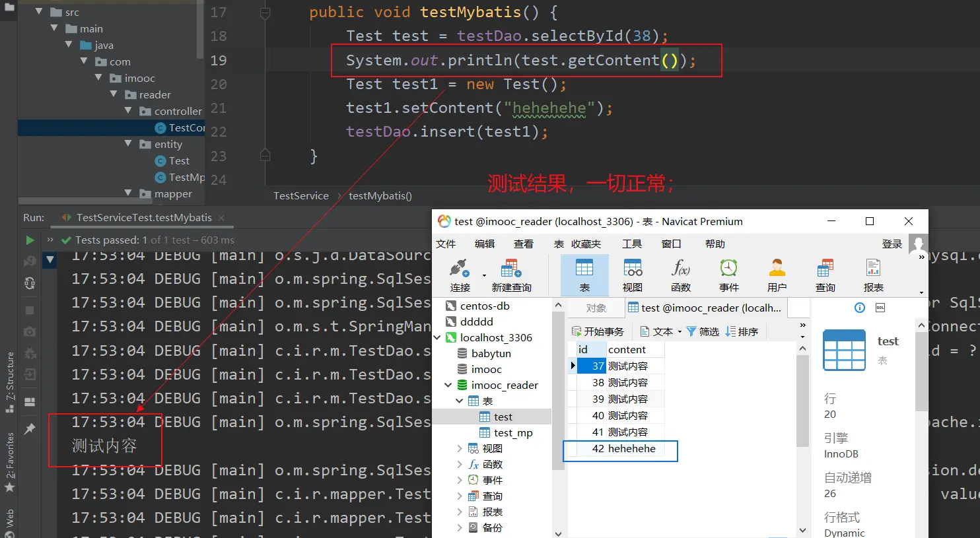Click the Pin Tab icon in Run panel
This screenshot has width=980, height=538.
(x=30, y=429)
